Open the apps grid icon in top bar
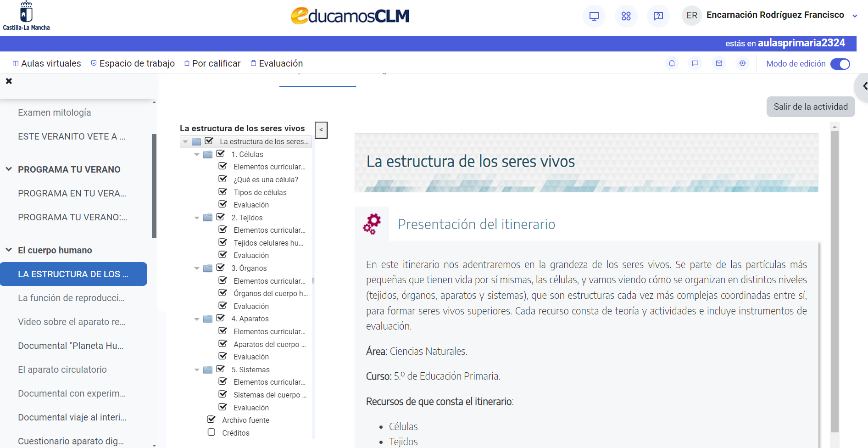Image resolution: width=868 pixels, height=448 pixels. point(626,15)
